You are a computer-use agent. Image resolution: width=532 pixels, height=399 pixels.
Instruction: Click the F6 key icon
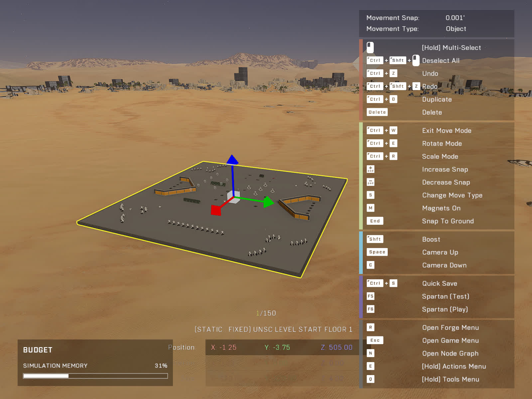coord(370,309)
